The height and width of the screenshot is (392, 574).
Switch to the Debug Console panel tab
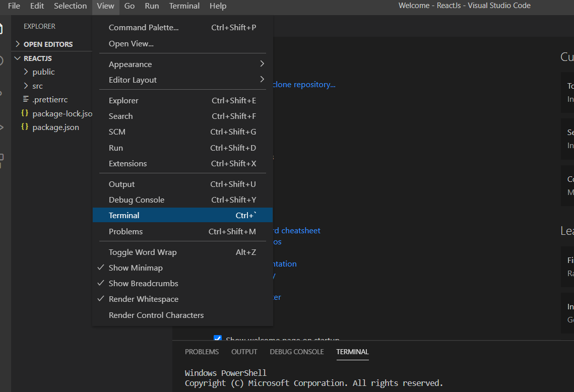(x=296, y=352)
